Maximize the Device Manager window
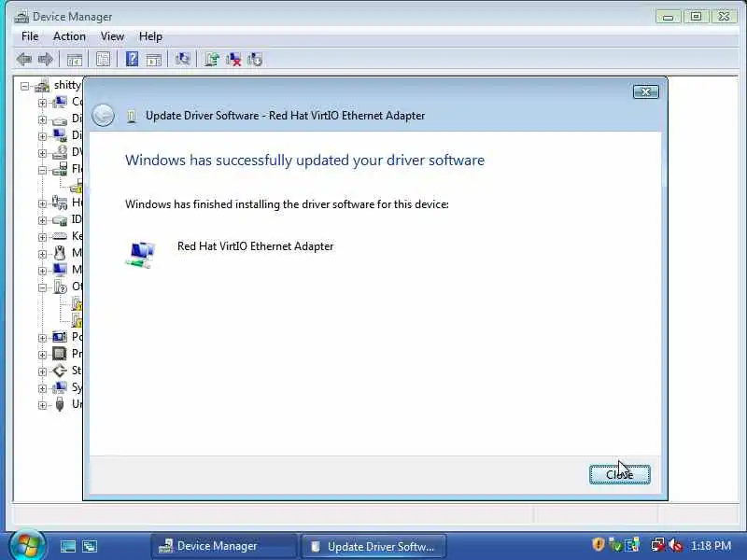Viewport: 747px width, 560px height. pos(696,17)
